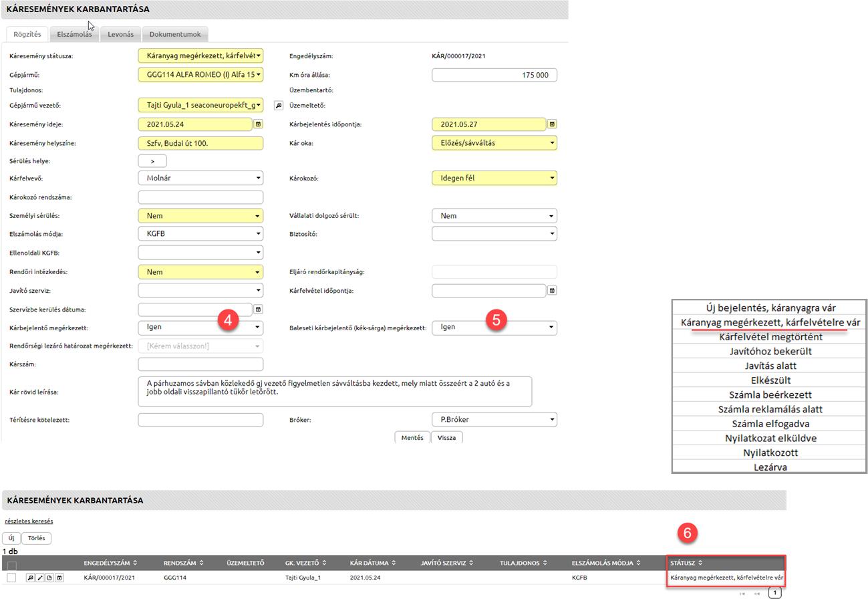Image resolution: width=868 pixels, height=601 pixels.
Task: Go to the previous page with the pager arrow
Action: point(757,593)
